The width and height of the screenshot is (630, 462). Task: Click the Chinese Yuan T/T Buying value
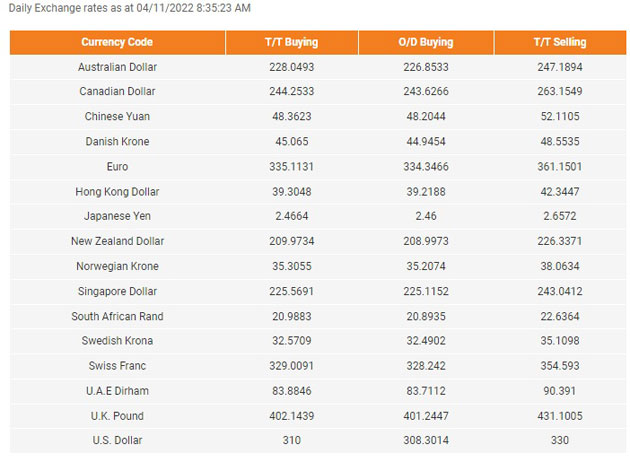(292, 117)
